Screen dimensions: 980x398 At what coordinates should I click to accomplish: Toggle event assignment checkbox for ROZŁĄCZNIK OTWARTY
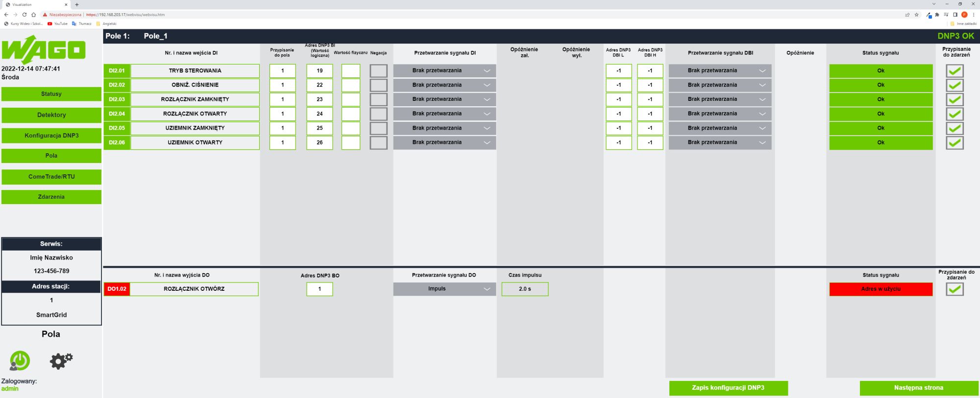955,114
